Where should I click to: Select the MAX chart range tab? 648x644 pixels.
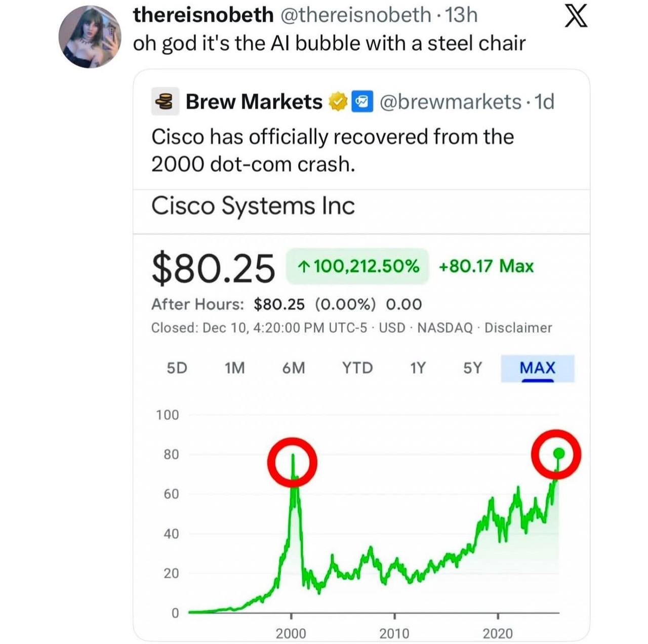coord(537,368)
